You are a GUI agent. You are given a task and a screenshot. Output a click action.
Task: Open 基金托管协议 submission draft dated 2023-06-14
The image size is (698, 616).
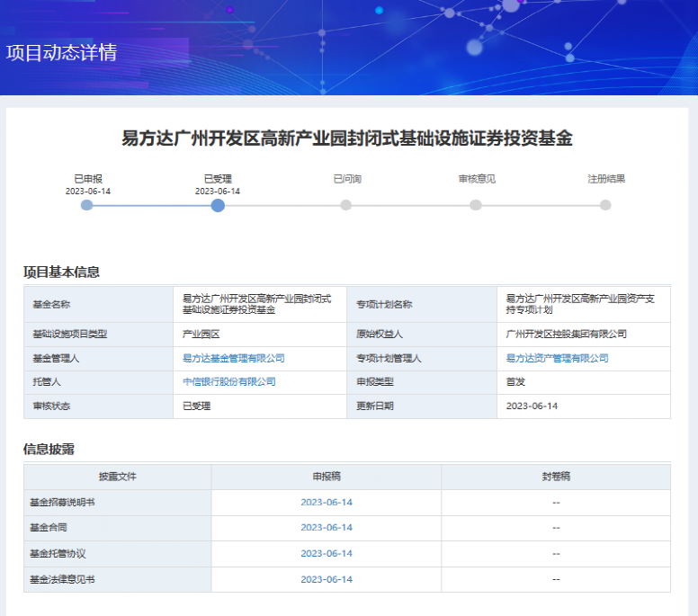(x=327, y=553)
